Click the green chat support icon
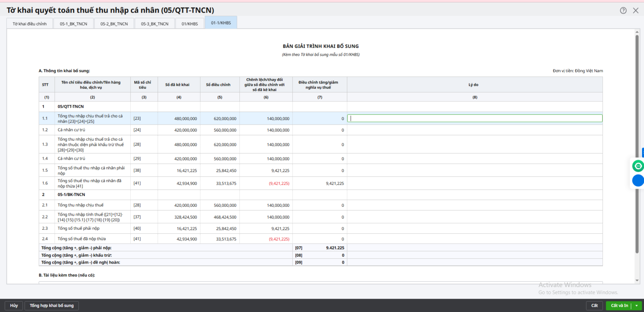 [x=638, y=166]
